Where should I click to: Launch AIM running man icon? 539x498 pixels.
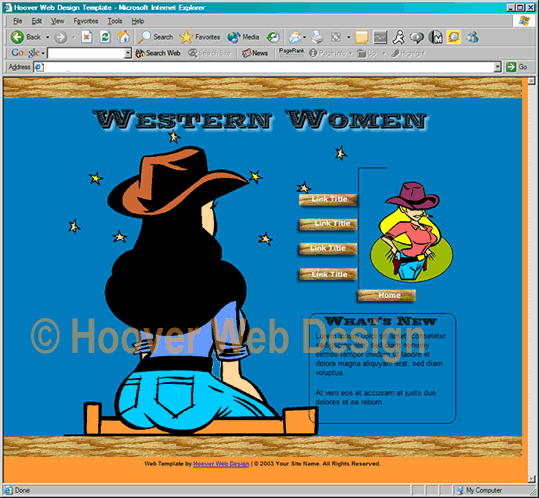pyautogui.click(x=399, y=37)
